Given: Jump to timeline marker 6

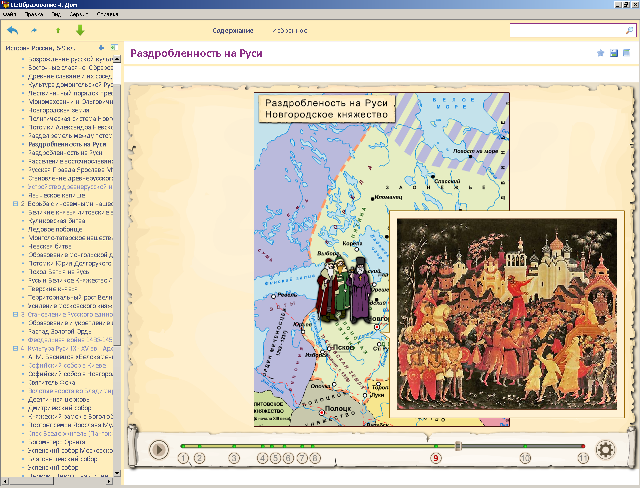Looking at the screenshot, I should [288, 459].
